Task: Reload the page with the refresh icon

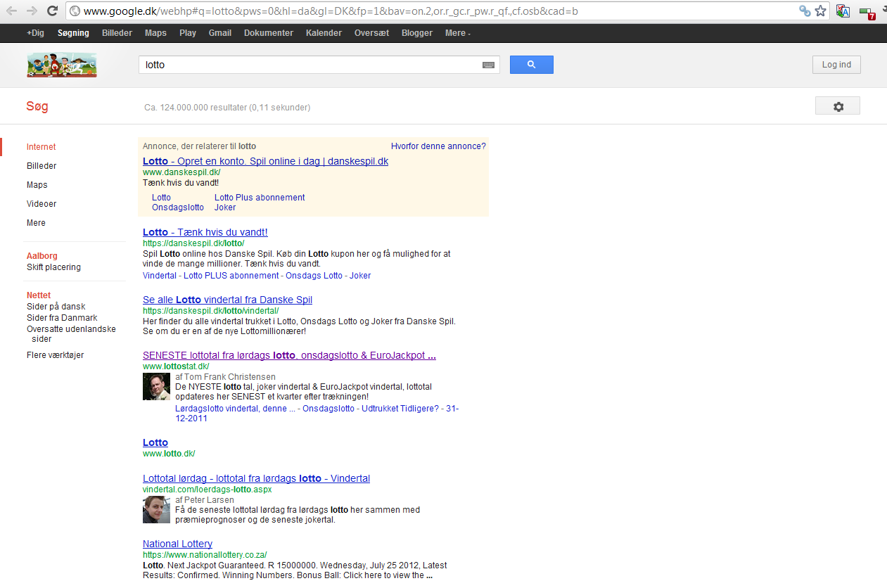Action: 52,11
